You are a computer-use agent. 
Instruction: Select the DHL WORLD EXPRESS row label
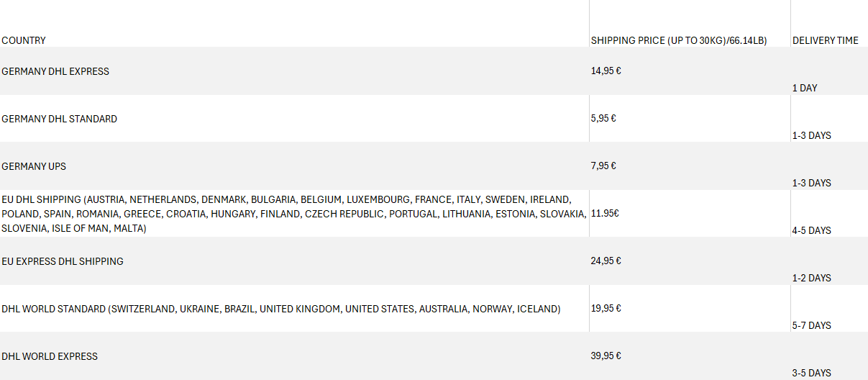pyautogui.click(x=50, y=356)
